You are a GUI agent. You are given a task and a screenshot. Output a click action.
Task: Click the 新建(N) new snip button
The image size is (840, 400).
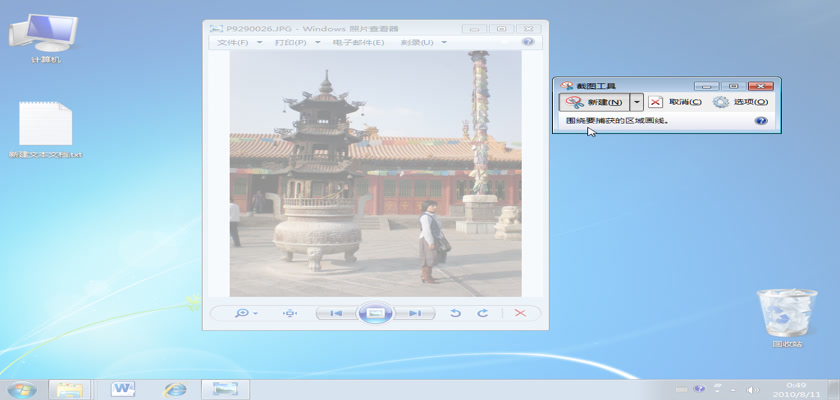pyautogui.click(x=594, y=102)
